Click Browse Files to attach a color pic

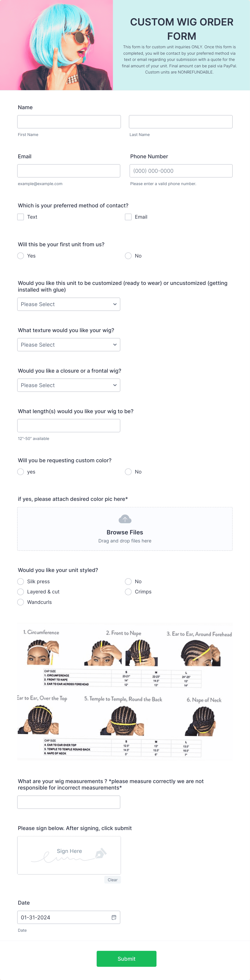coord(125,532)
